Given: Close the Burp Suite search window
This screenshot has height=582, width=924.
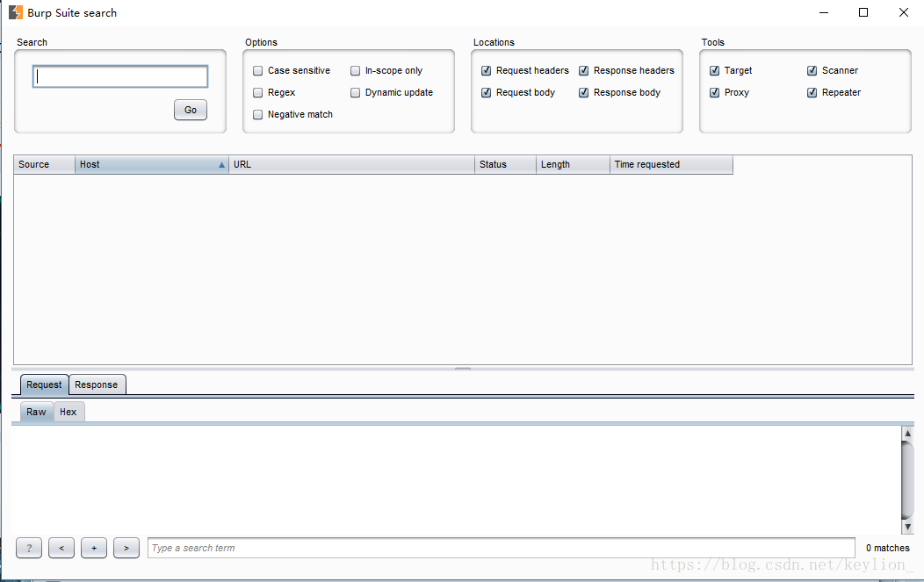Looking at the screenshot, I should [904, 12].
